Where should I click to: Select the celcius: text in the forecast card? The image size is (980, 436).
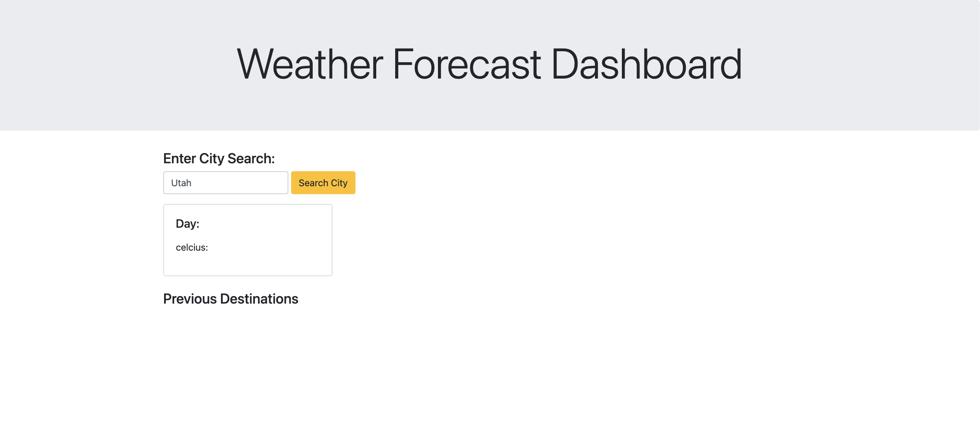(192, 248)
